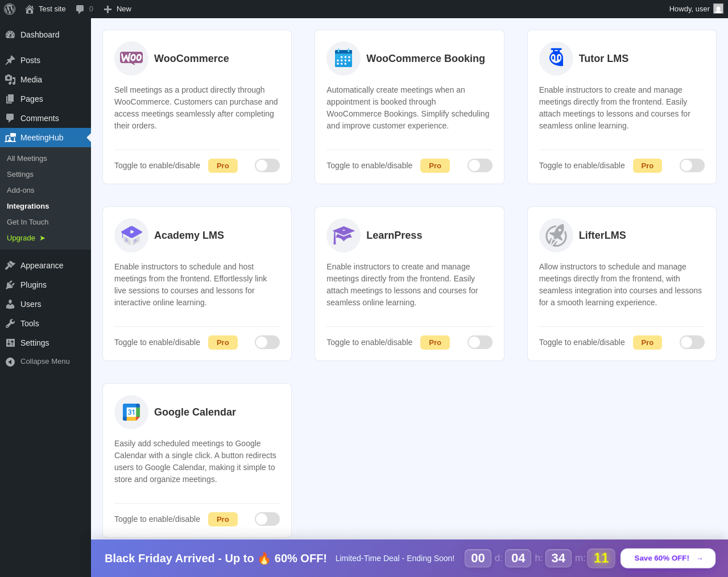728x577 pixels.
Task: Click the countdown hours box showing 04
Action: [x=518, y=558]
